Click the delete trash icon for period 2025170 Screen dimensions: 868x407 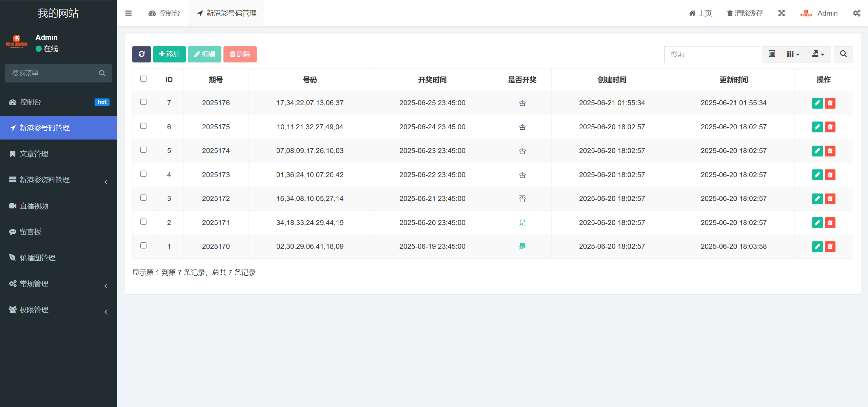coord(830,246)
